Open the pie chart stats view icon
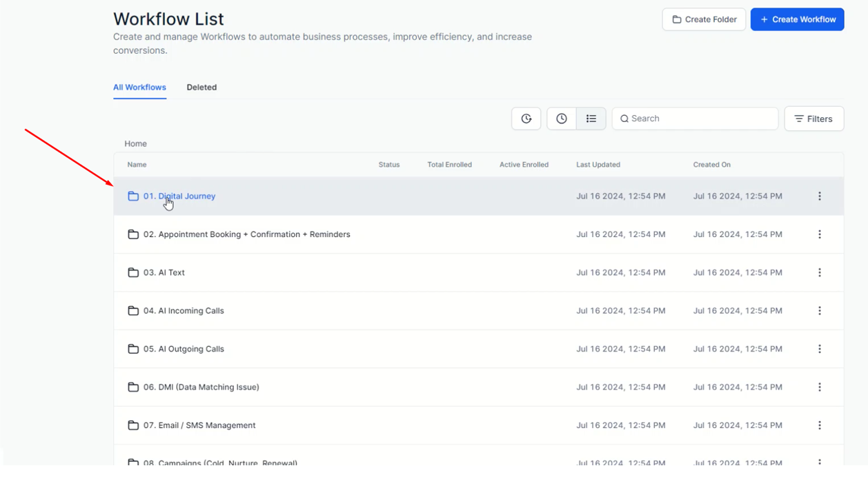The width and height of the screenshot is (868, 477). click(x=526, y=119)
